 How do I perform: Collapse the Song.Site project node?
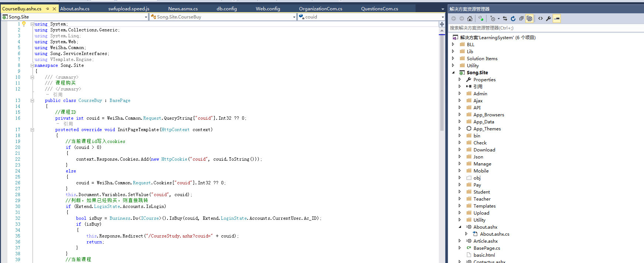coord(454,73)
